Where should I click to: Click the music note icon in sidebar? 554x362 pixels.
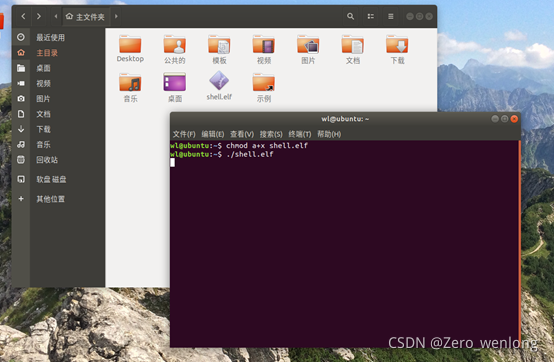(x=21, y=144)
